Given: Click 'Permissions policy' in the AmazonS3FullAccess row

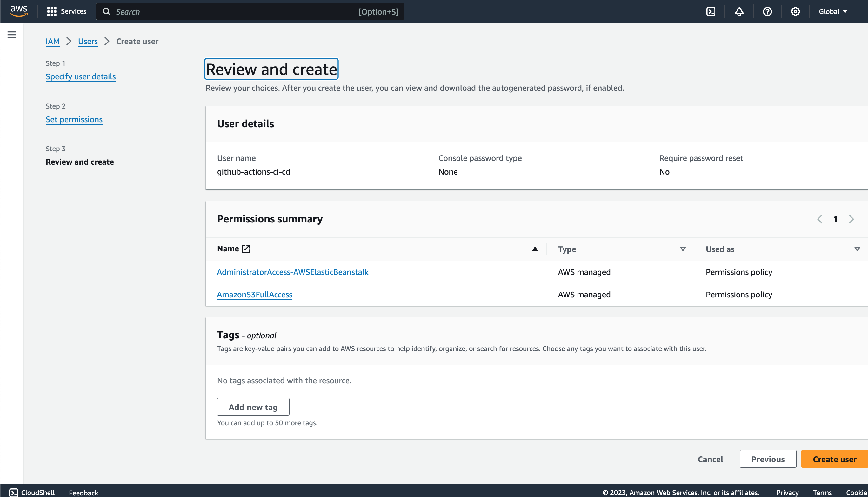Looking at the screenshot, I should click(x=739, y=295).
